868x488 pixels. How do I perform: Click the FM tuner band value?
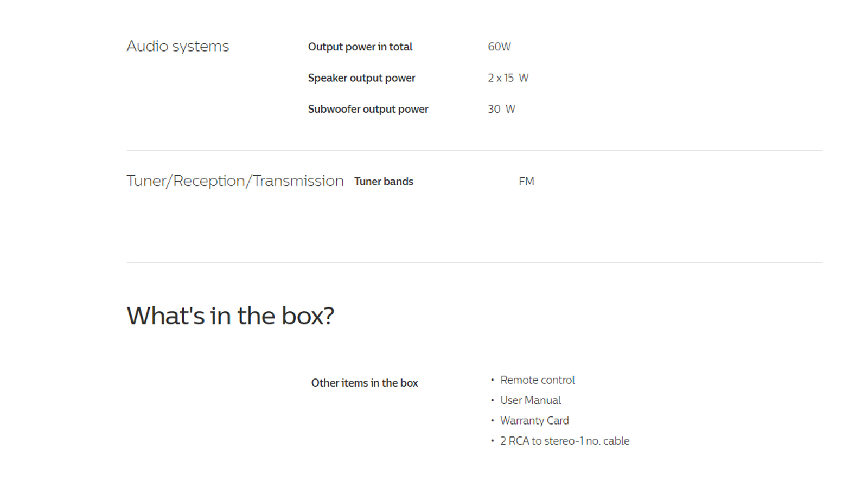(x=526, y=182)
